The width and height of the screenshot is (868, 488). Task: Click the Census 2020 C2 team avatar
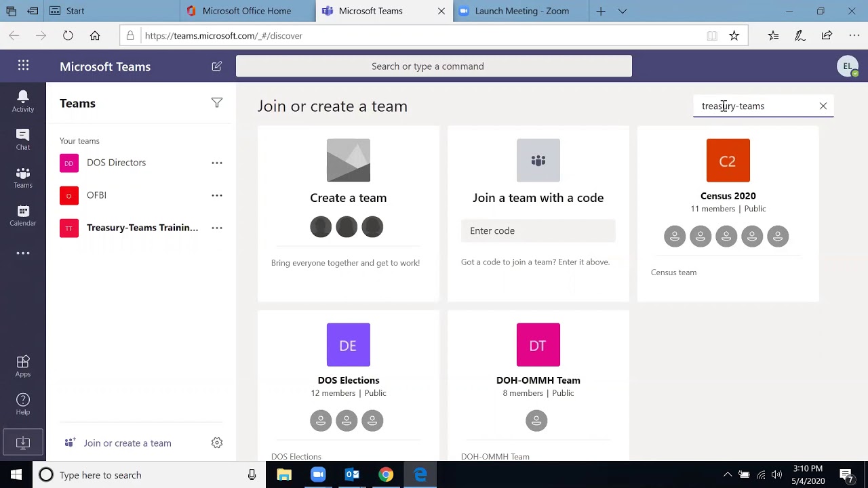[x=728, y=161]
